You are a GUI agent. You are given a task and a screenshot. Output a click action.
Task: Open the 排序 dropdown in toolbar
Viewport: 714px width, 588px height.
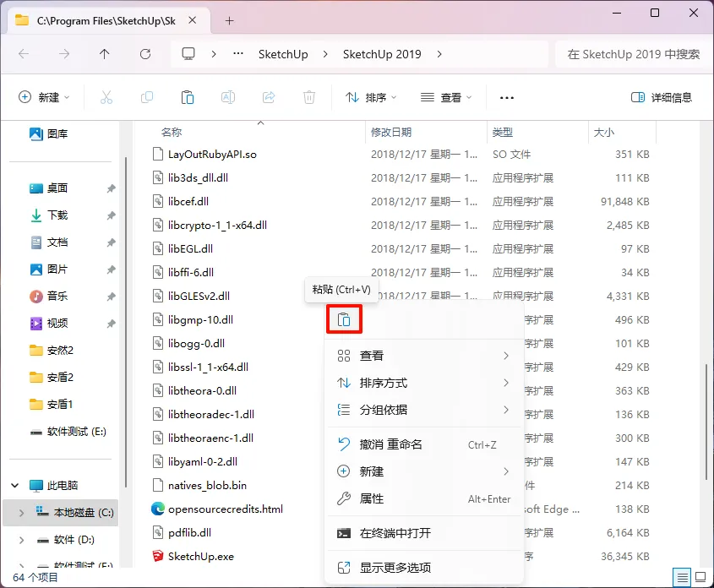tap(371, 97)
